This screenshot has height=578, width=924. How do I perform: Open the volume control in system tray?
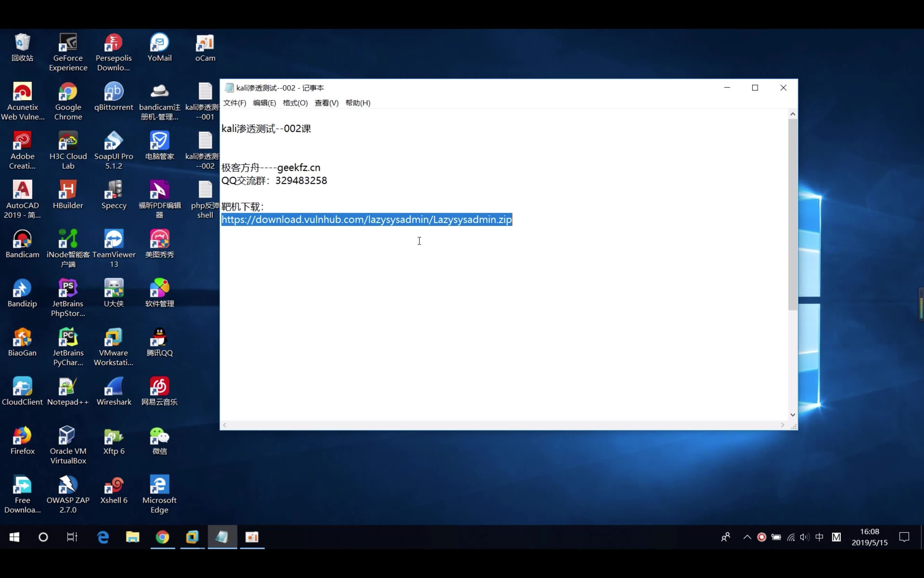coord(805,537)
